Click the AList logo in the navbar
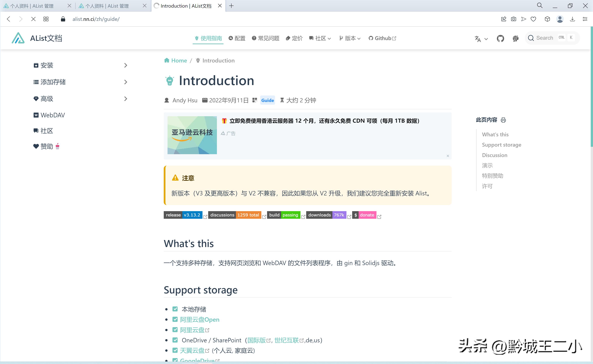Screen dimensions: 593x364 pyautogui.click(x=18, y=38)
